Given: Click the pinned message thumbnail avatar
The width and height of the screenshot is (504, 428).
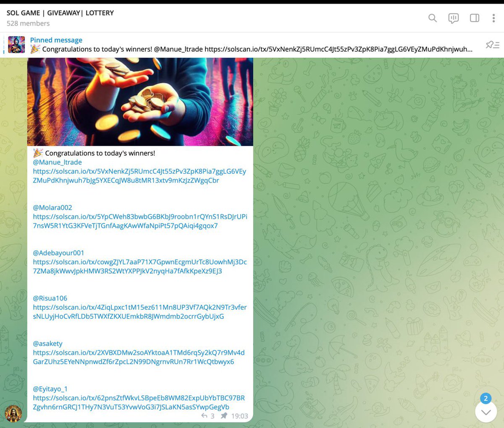Looking at the screenshot, I should tap(16, 44).
